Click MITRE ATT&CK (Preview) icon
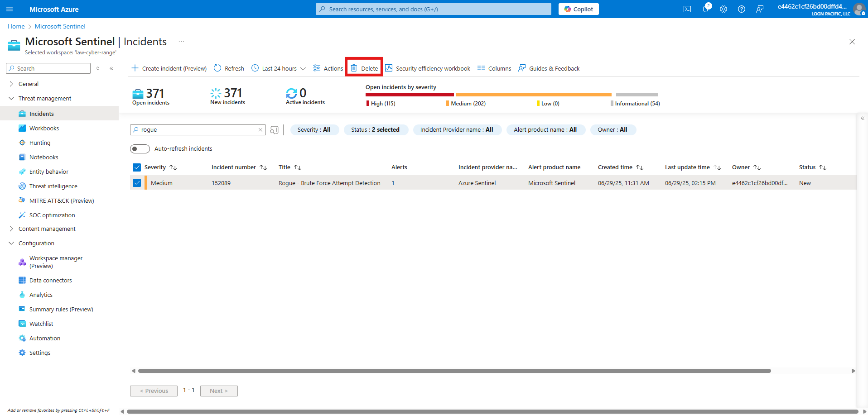The image size is (868, 415). click(x=22, y=200)
